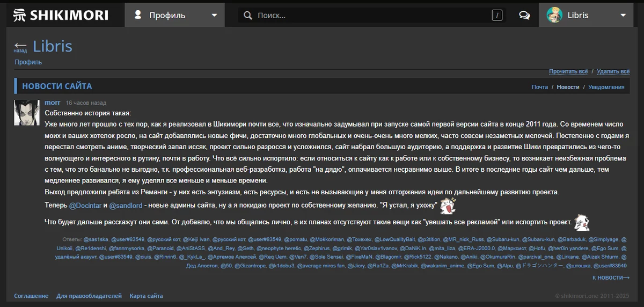The width and height of the screenshot is (644, 307).
Task: Open the messages chat bubble icon
Action: click(x=524, y=15)
